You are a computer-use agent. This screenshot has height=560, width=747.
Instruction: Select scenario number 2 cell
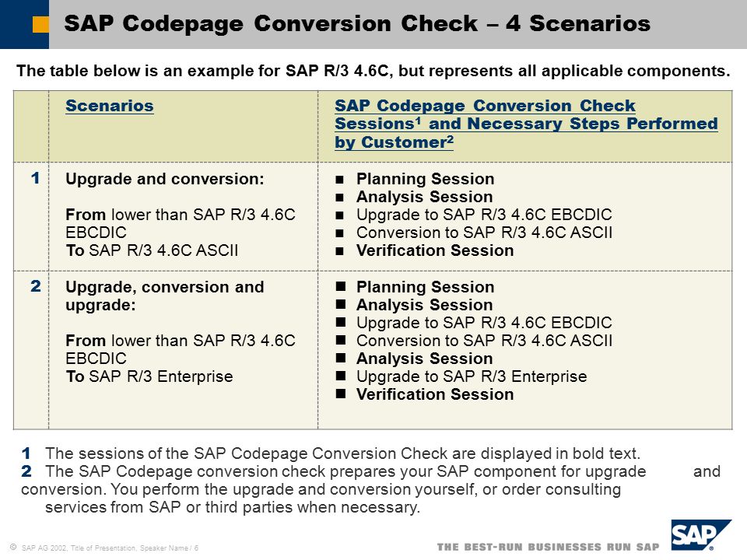31,350
